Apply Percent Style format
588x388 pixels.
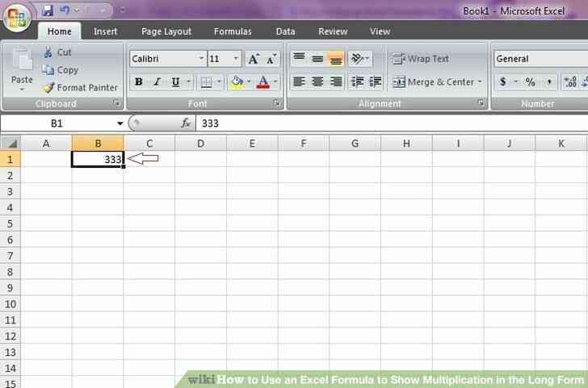pos(530,81)
